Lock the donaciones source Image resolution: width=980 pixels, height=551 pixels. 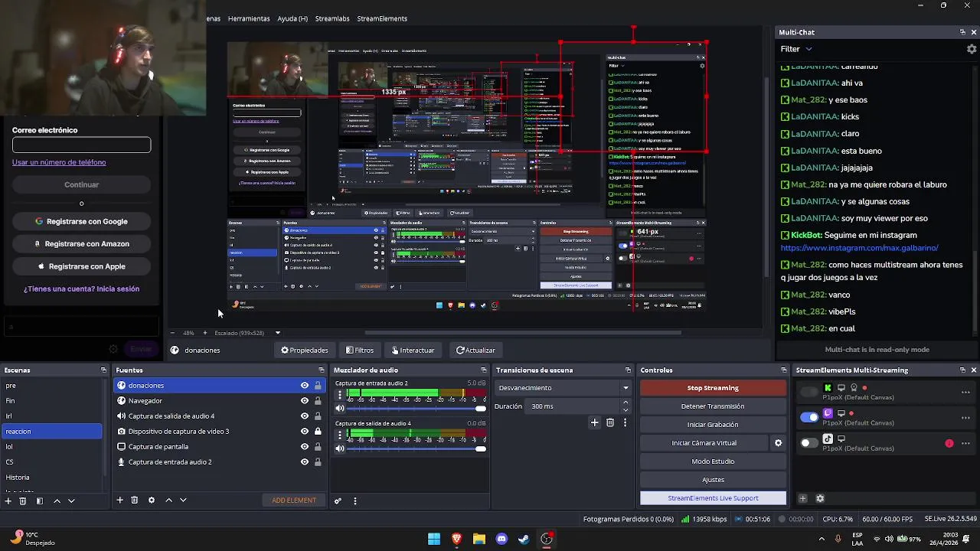point(318,386)
